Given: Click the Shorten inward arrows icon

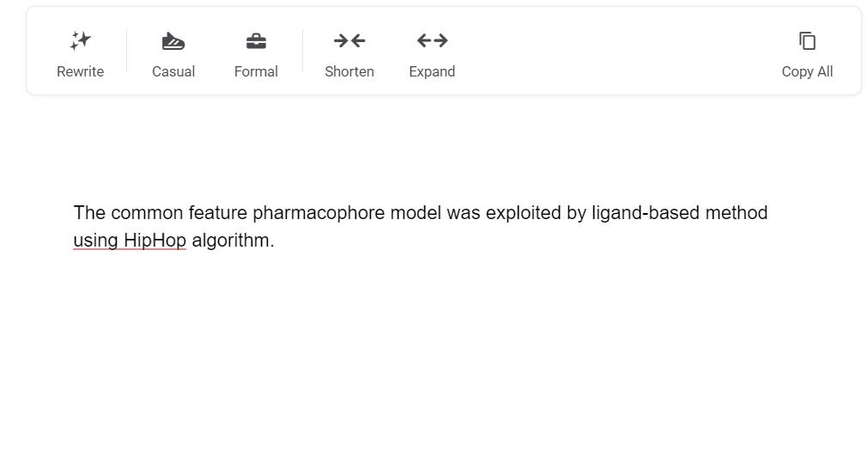Looking at the screenshot, I should [x=349, y=40].
